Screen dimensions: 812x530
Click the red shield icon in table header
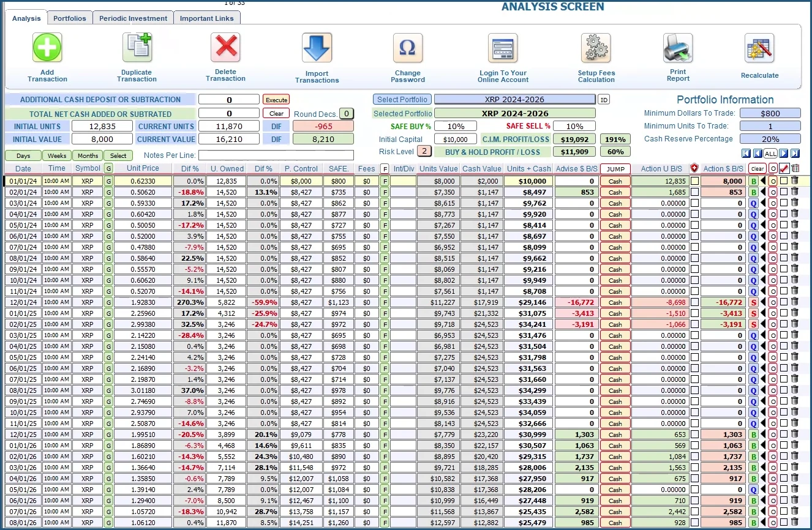click(694, 168)
